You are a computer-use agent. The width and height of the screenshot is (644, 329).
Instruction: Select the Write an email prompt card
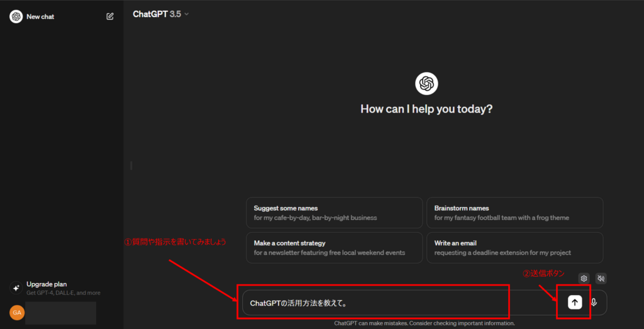tap(515, 248)
